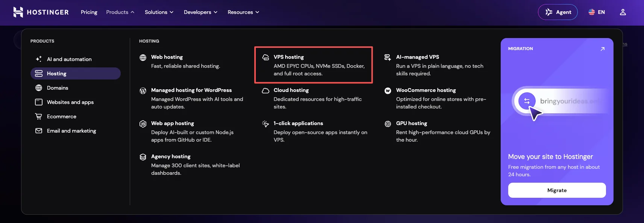Open Managed hosting for WordPress link
Screen dimensions: 644x223
[x=191, y=90]
